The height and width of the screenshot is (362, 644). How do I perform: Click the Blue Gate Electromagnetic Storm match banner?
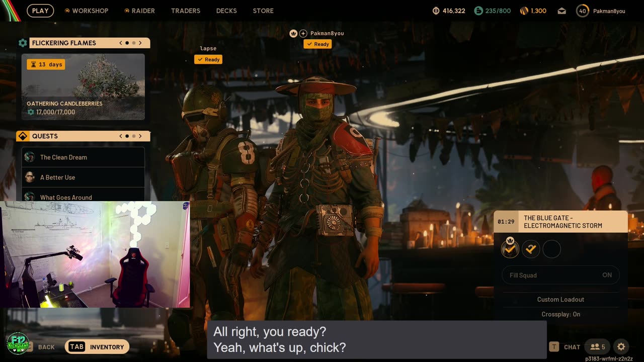click(x=560, y=222)
